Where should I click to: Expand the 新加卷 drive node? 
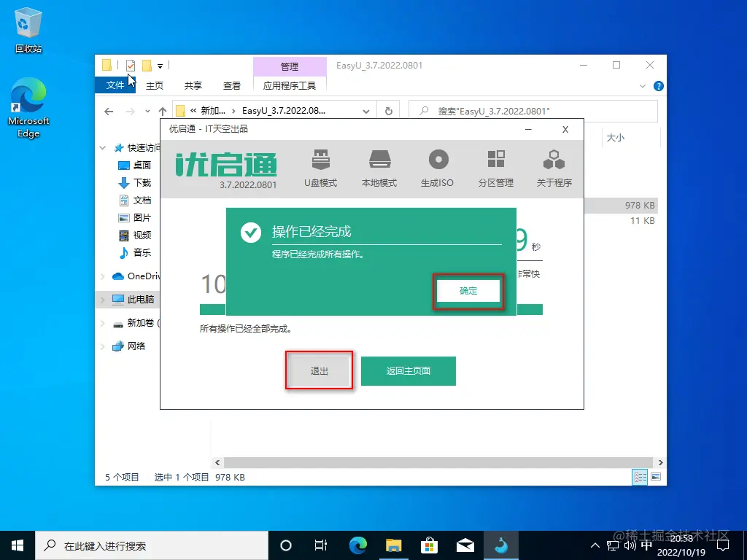click(x=102, y=323)
